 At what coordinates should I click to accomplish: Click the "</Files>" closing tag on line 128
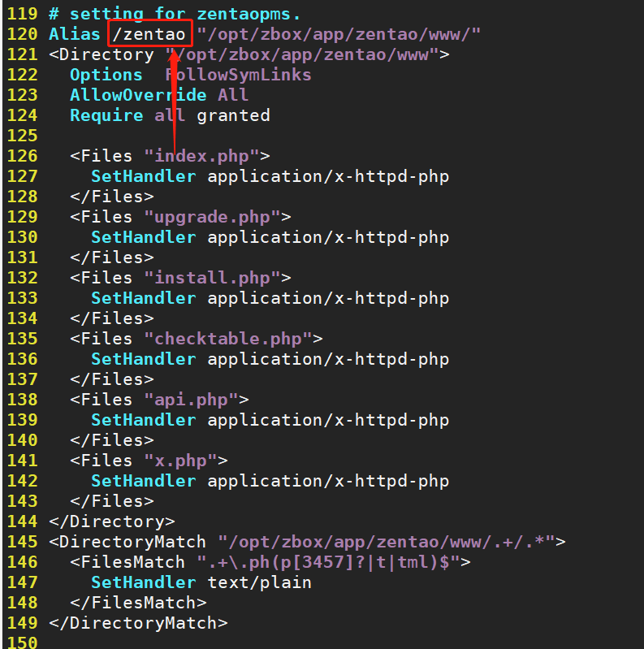click(112, 197)
